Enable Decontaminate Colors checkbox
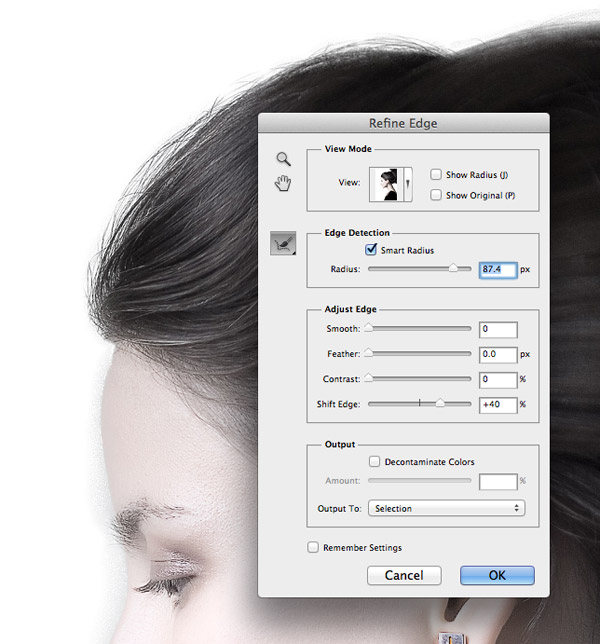 (x=374, y=462)
